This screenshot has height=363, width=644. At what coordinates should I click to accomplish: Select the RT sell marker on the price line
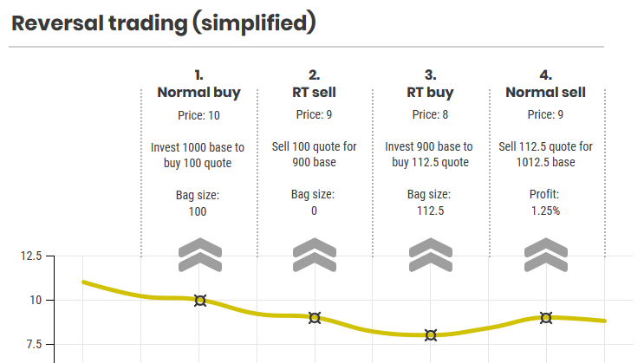coord(315,318)
